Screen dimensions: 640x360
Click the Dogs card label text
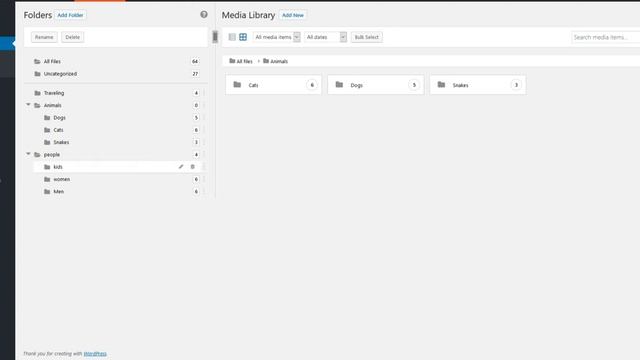pyautogui.click(x=356, y=85)
